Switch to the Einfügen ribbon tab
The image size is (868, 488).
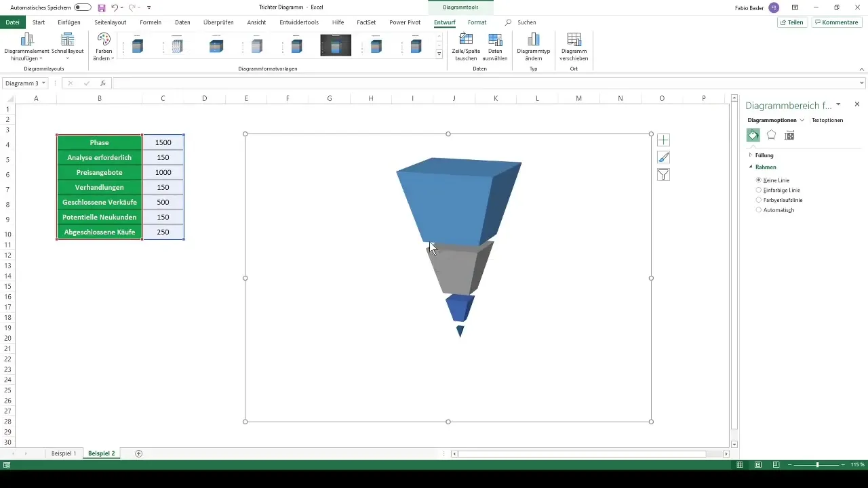[69, 22]
